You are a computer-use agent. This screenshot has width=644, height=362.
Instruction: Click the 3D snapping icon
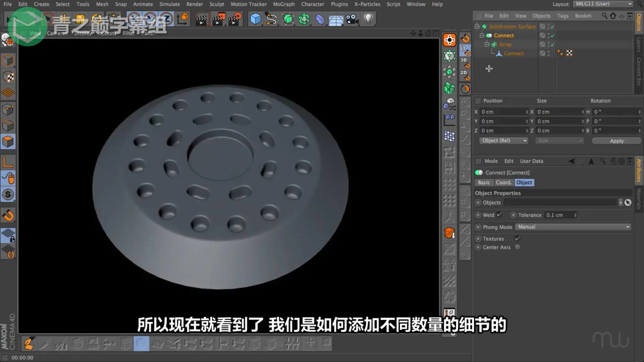click(465, 62)
